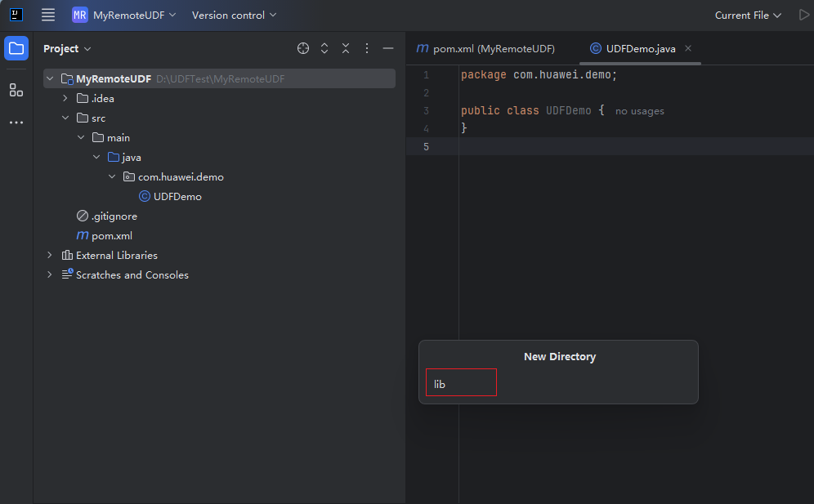
Task: Open the Current File run configuration dropdown
Action: (748, 15)
